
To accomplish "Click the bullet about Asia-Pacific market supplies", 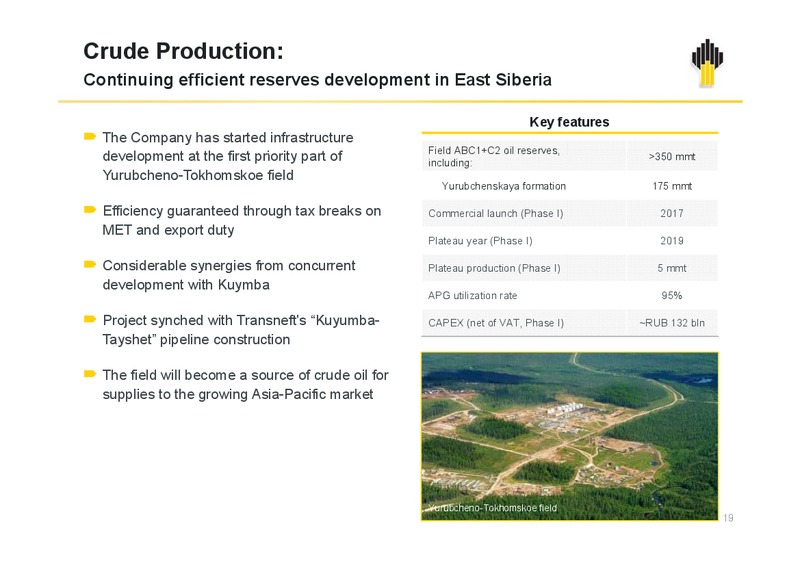I will [245, 384].
